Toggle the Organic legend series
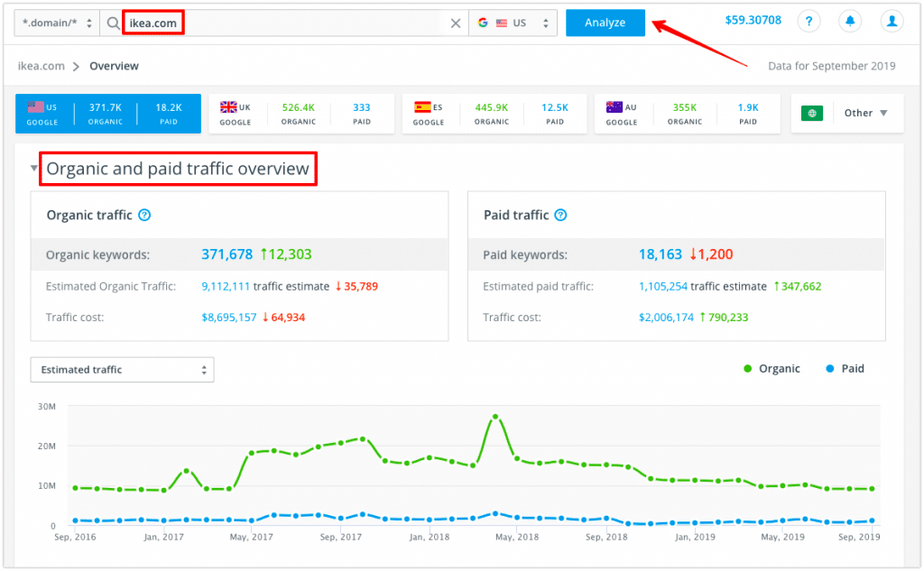 [772, 369]
